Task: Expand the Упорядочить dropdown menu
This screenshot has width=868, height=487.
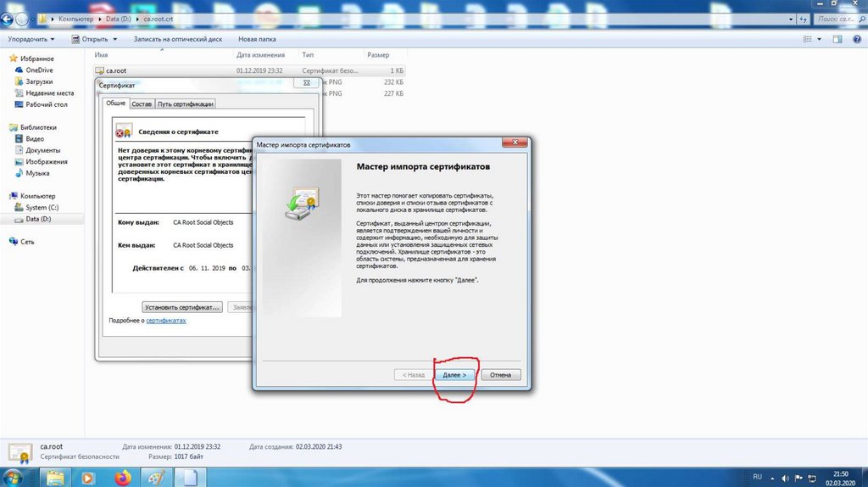Action: [31, 39]
